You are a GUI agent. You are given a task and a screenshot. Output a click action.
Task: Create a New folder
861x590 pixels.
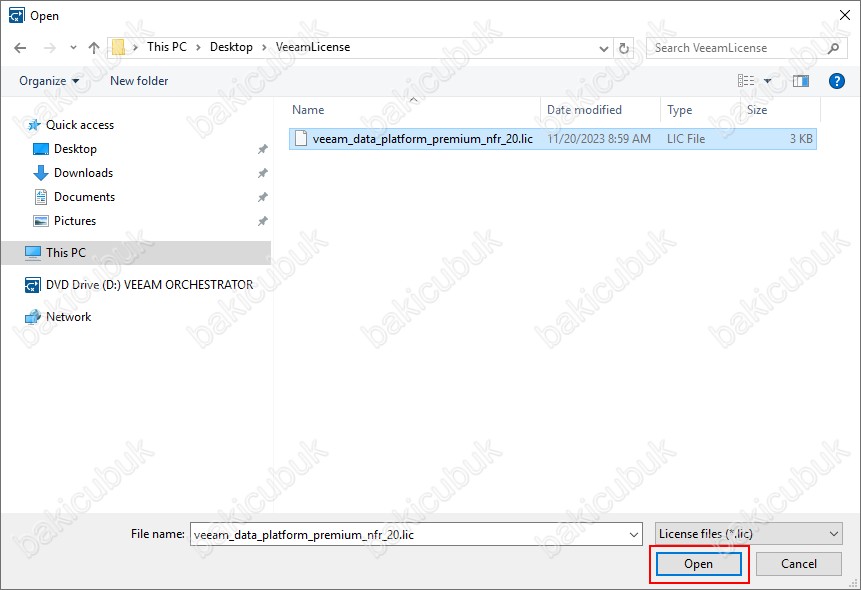point(139,81)
